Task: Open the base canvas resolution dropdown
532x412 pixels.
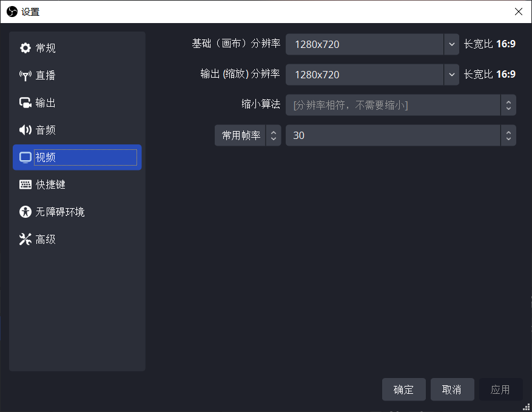Action: click(452, 44)
